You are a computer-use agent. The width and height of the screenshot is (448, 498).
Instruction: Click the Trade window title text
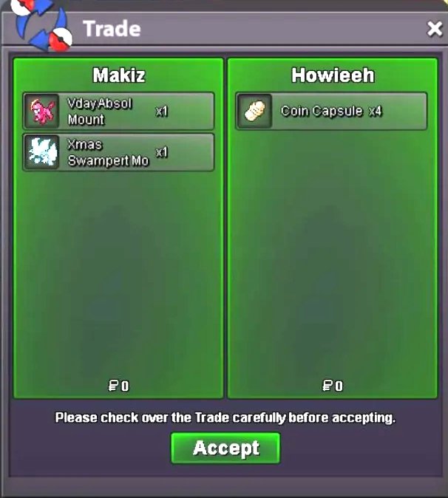click(x=112, y=29)
